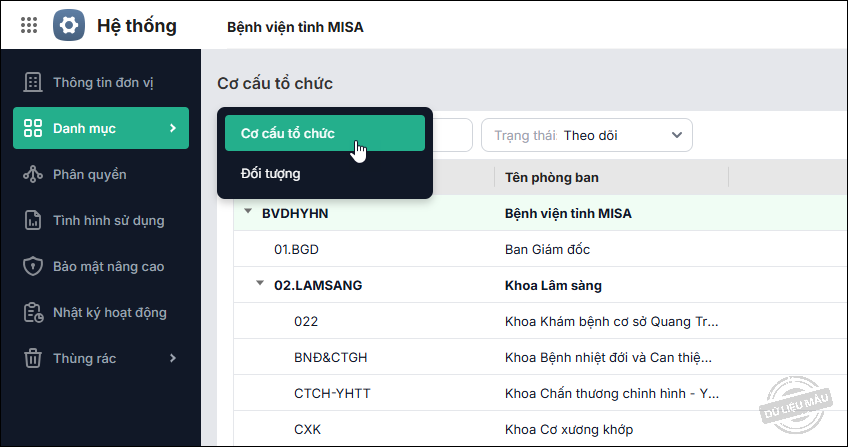Screen dimensions: 848x447
Task: Click the Phân quyền icon
Action: click(x=32, y=175)
